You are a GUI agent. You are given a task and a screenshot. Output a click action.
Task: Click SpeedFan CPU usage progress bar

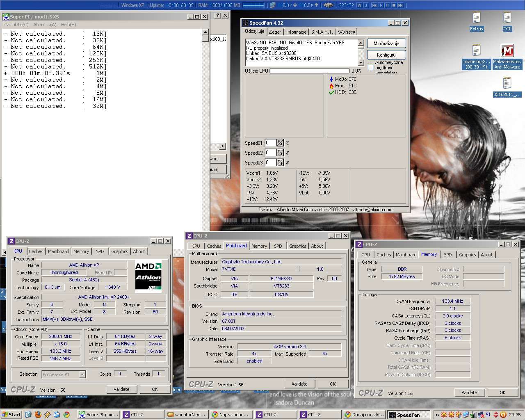[310, 71]
